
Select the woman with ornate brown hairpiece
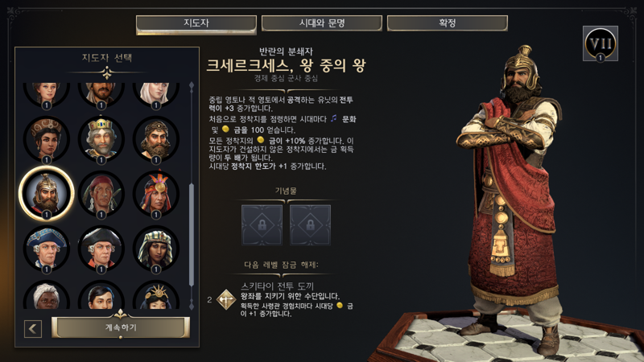coord(47,139)
